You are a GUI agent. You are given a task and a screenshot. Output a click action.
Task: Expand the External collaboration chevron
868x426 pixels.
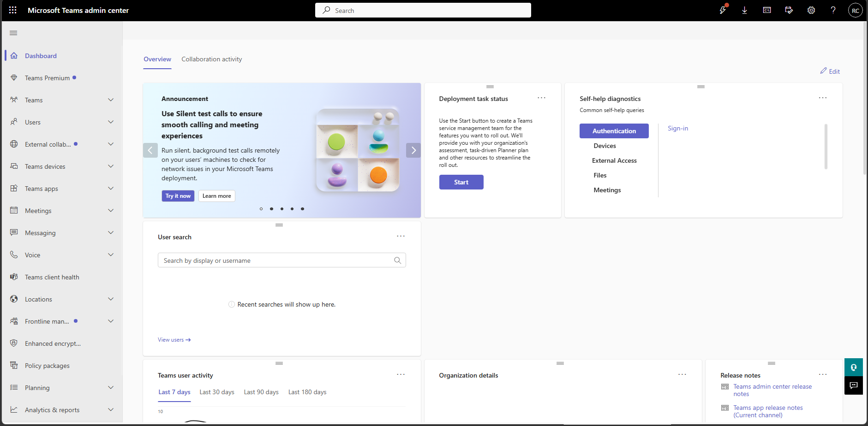tap(111, 144)
